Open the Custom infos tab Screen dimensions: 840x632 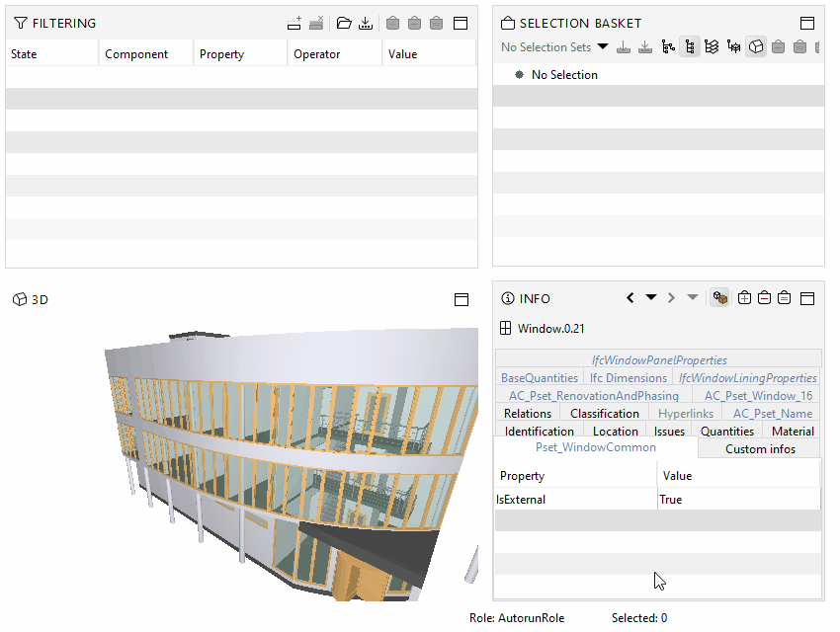pyautogui.click(x=760, y=449)
